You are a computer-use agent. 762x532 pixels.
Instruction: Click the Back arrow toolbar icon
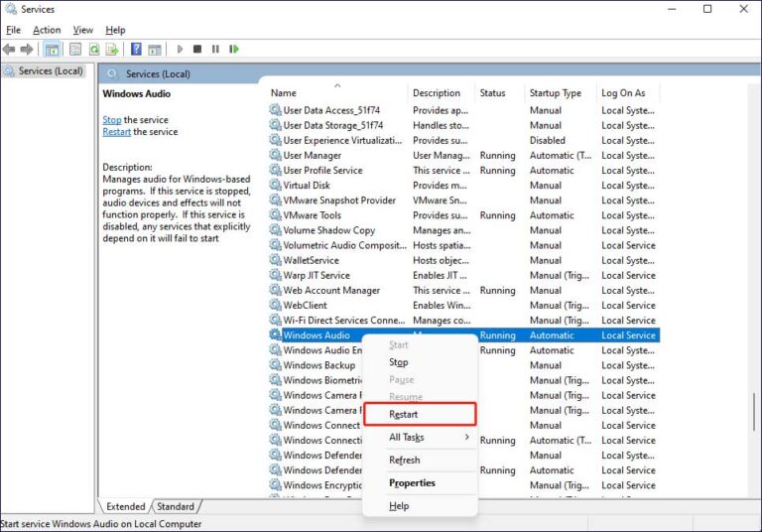coord(9,49)
